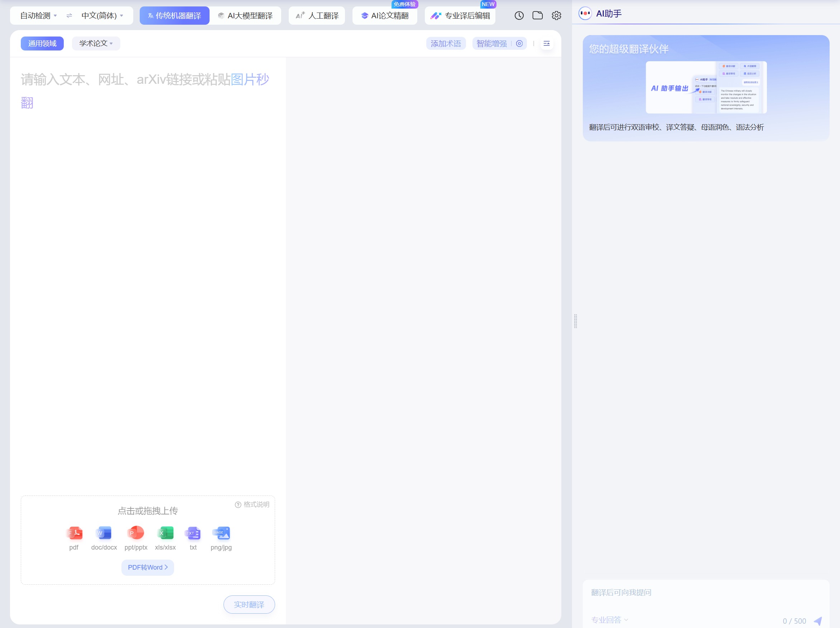Switch to AI论文精翻 tab
The height and width of the screenshot is (628, 840).
pos(385,15)
